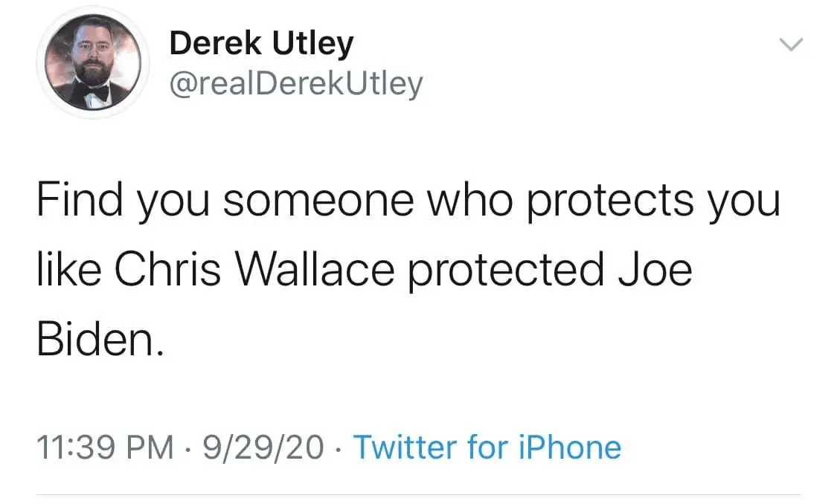Click "Wallace" in the tweet text
Image resolution: width=837 pixels, height=504 pixels.
coord(315,271)
